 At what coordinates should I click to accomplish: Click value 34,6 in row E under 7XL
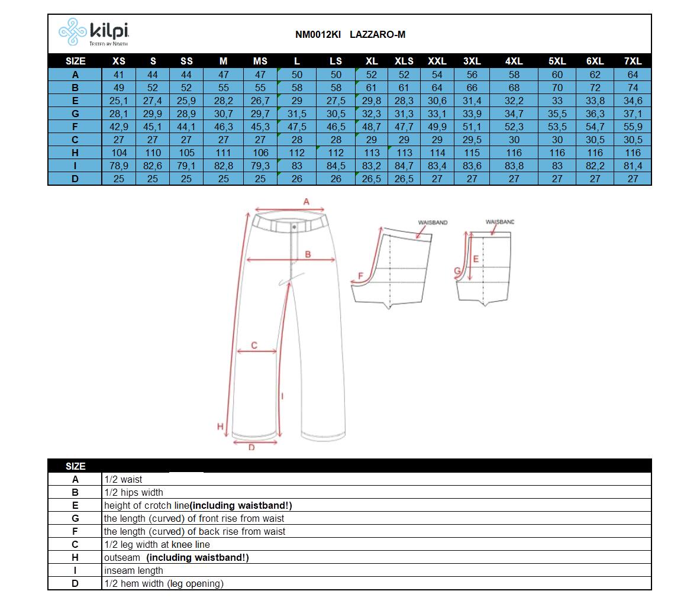click(x=633, y=101)
